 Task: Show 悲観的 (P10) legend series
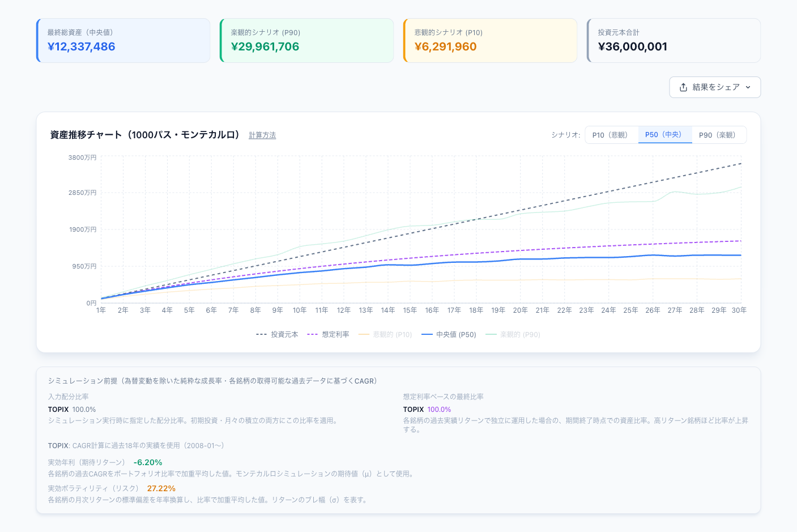point(385,335)
